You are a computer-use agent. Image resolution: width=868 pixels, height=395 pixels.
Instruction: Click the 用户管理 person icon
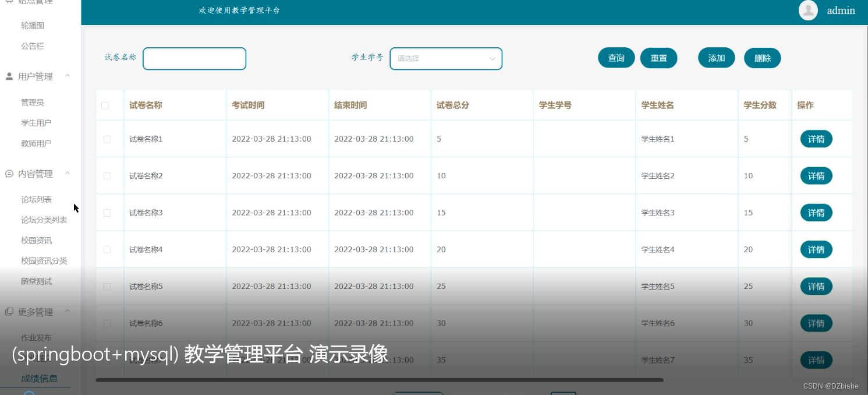pos(9,76)
